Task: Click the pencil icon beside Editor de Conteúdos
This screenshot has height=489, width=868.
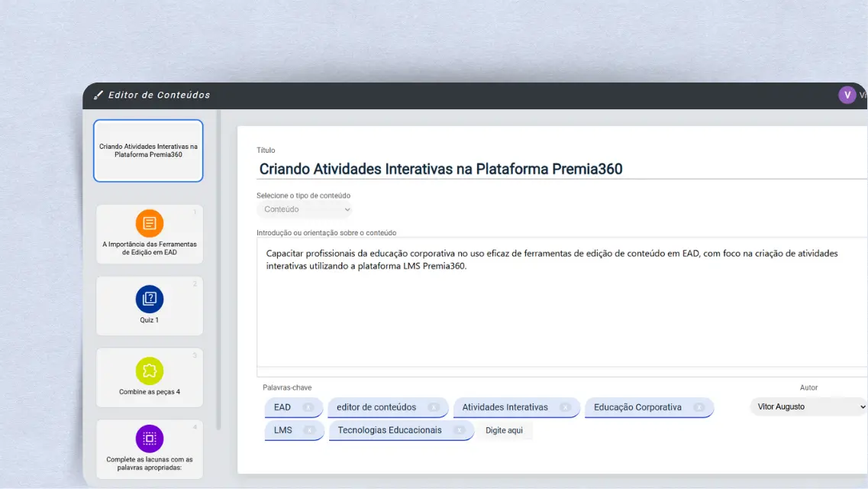Action: 98,96
